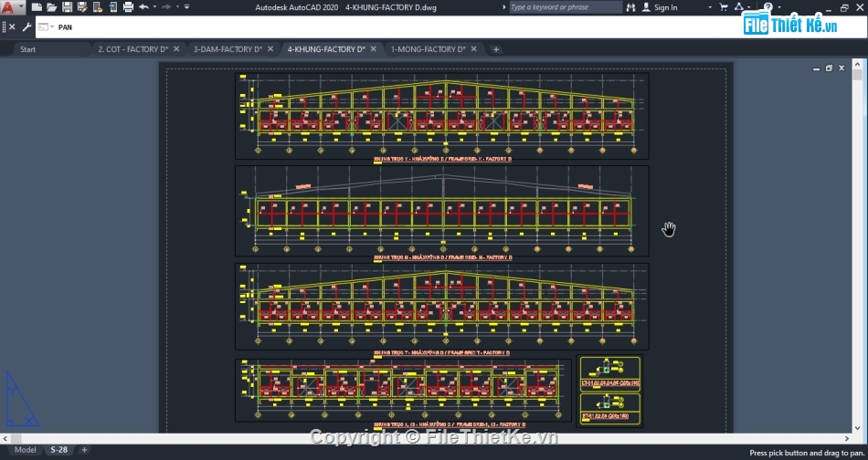This screenshot has height=460, width=868.
Task: Save the drawing with the floppy icon
Action: coord(67,7)
